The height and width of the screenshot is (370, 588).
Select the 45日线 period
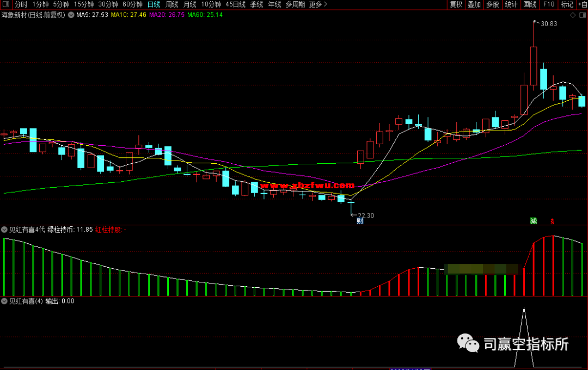click(x=236, y=4)
